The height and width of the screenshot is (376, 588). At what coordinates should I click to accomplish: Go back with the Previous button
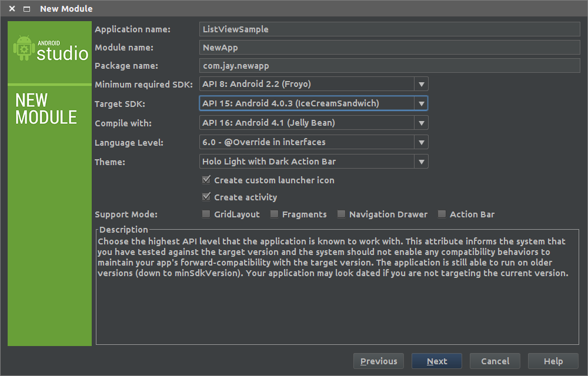click(379, 361)
